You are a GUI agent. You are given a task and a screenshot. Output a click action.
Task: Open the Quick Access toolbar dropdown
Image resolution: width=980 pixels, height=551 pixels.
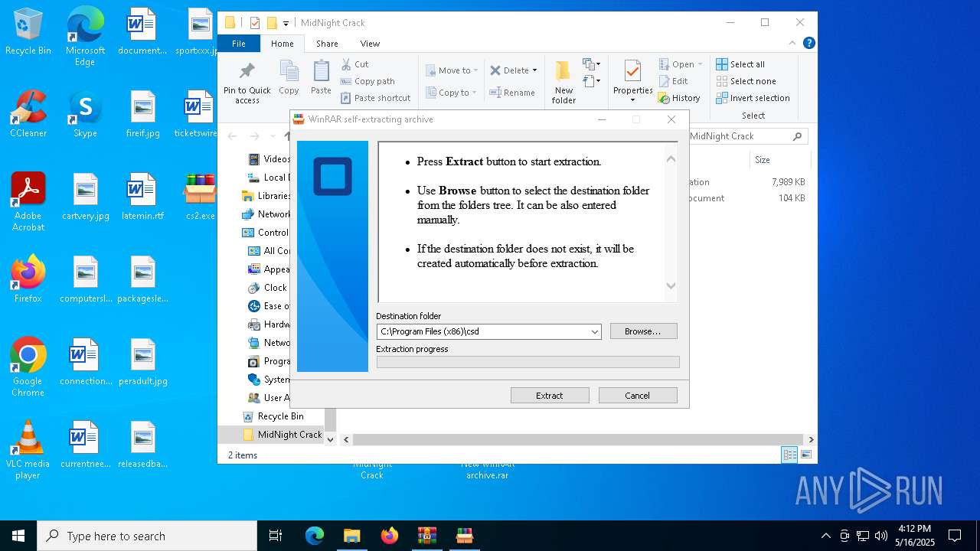click(286, 23)
